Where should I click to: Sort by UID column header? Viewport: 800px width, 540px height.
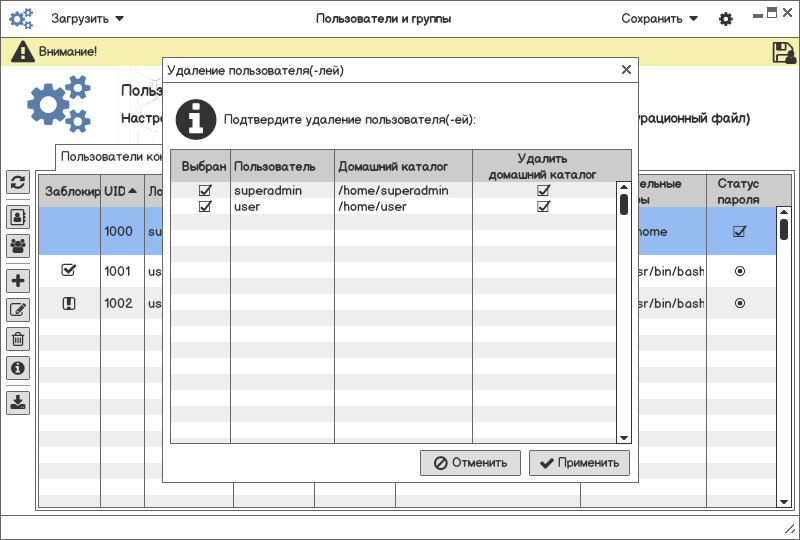[x=122, y=191]
